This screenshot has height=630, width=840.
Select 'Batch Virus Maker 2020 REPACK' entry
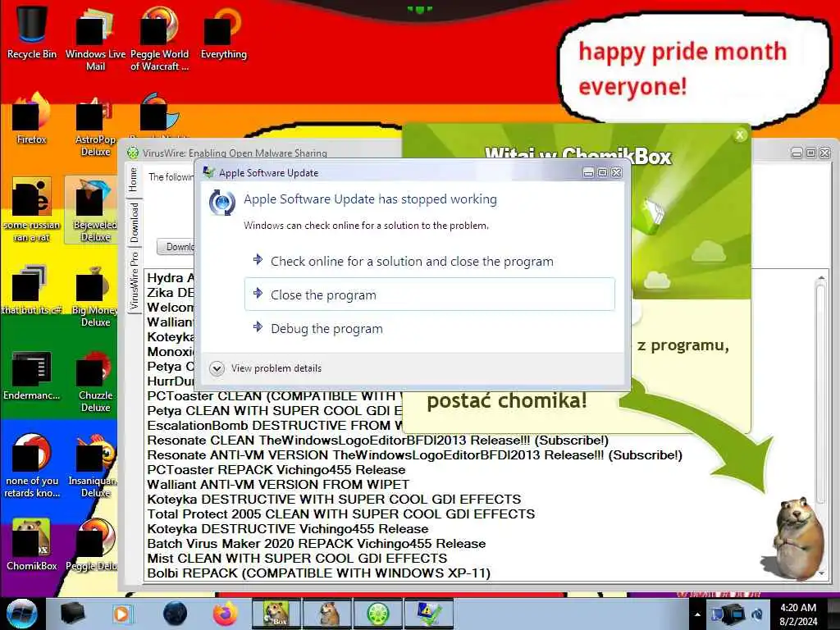[317, 544]
